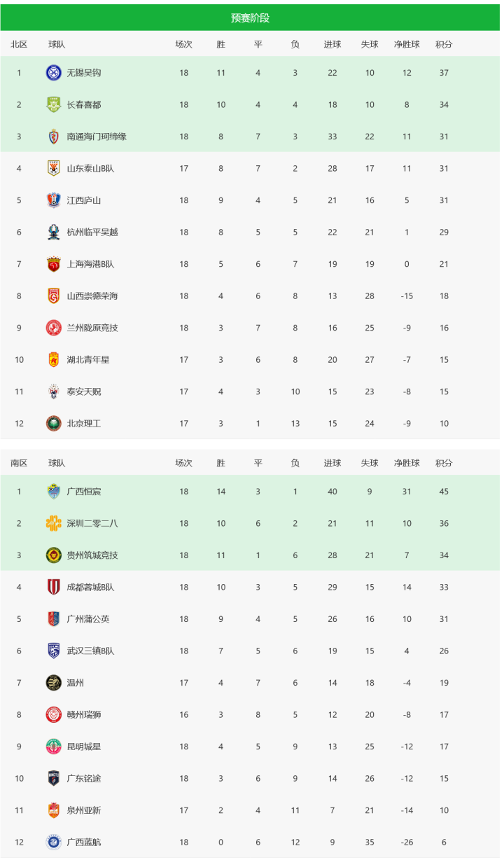504x860 pixels.
Task: Click the 北京理工 team logo
Action: click(54, 424)
